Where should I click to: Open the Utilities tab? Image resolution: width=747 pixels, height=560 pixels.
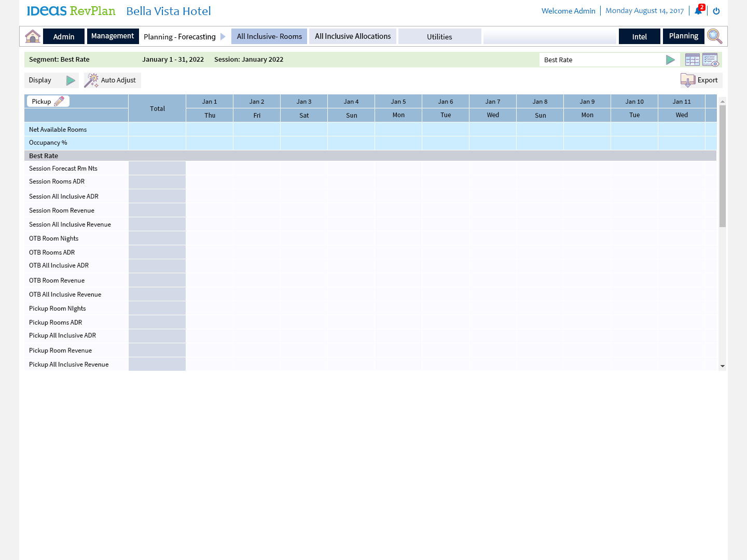coord(439,37)
